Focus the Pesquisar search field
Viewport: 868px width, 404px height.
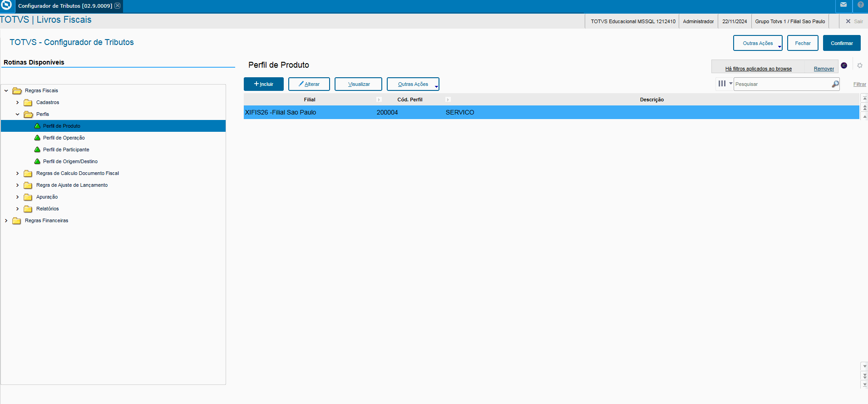[782, 84]
